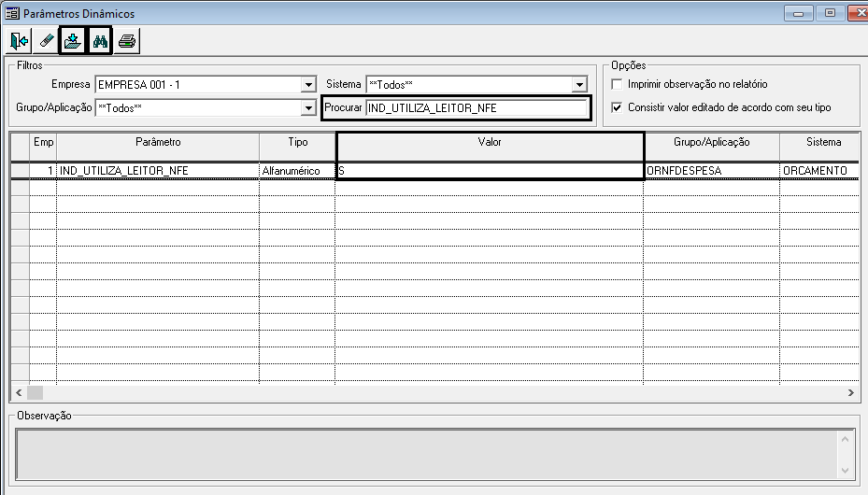Click inside the Observação text area

[x=426, y=454]
